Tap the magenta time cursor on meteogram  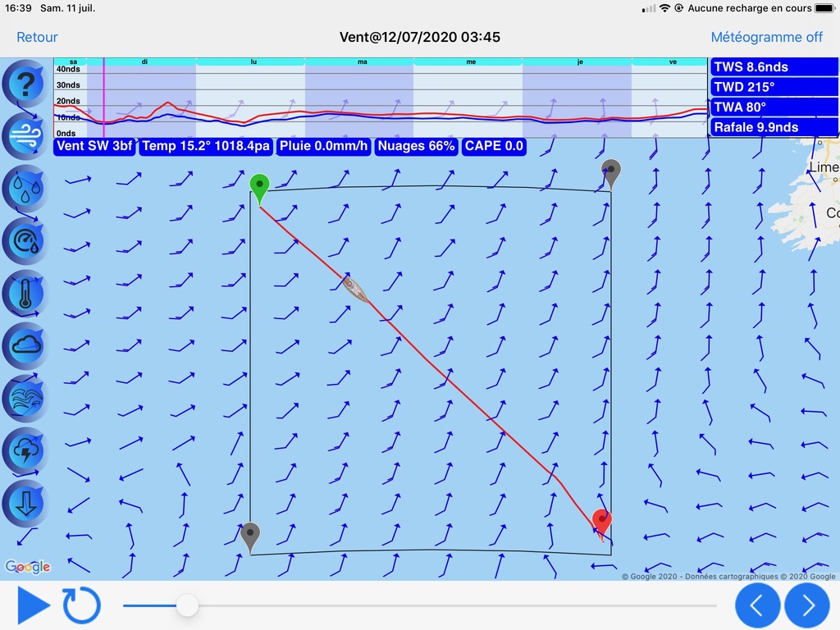click(x=103, y=98)
